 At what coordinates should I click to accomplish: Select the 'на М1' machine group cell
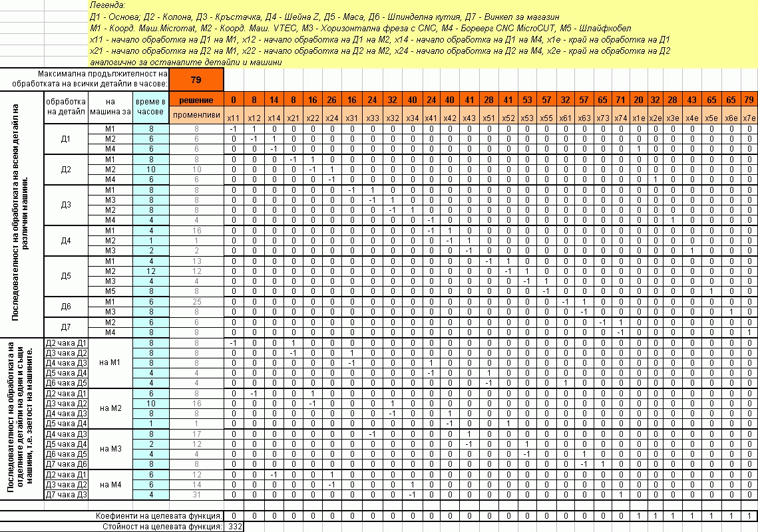110,362
